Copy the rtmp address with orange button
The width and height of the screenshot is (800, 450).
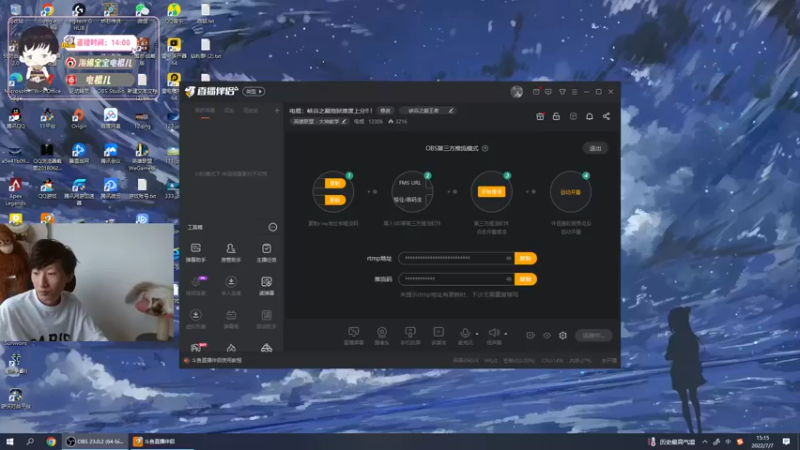click(x=526, y=258)
